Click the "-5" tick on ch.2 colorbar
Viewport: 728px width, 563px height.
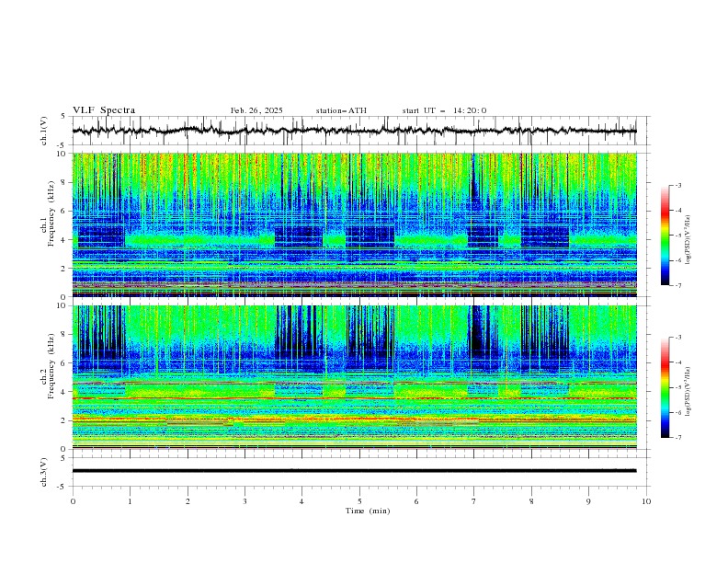pyautogui.click(x=677, y=387)
